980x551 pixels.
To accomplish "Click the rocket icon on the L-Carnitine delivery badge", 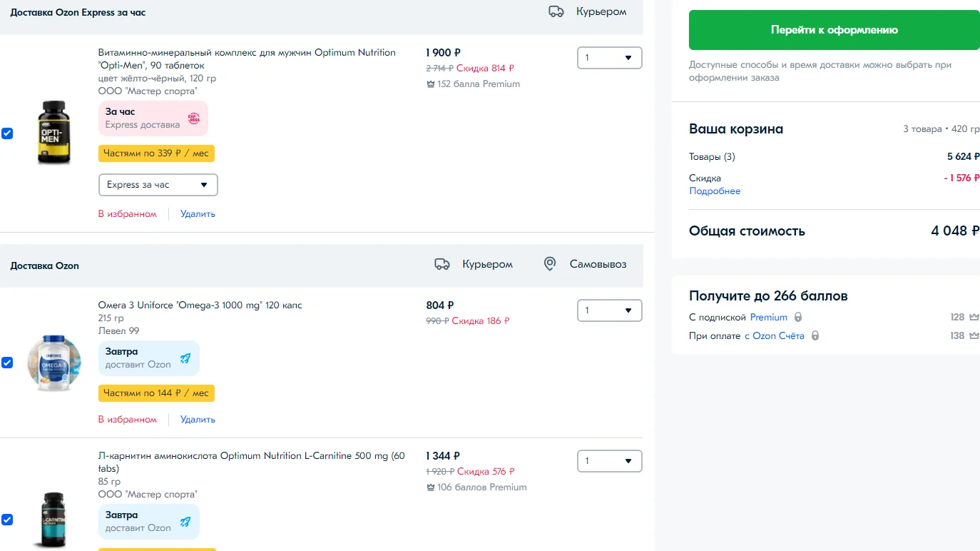I will 185,522.
